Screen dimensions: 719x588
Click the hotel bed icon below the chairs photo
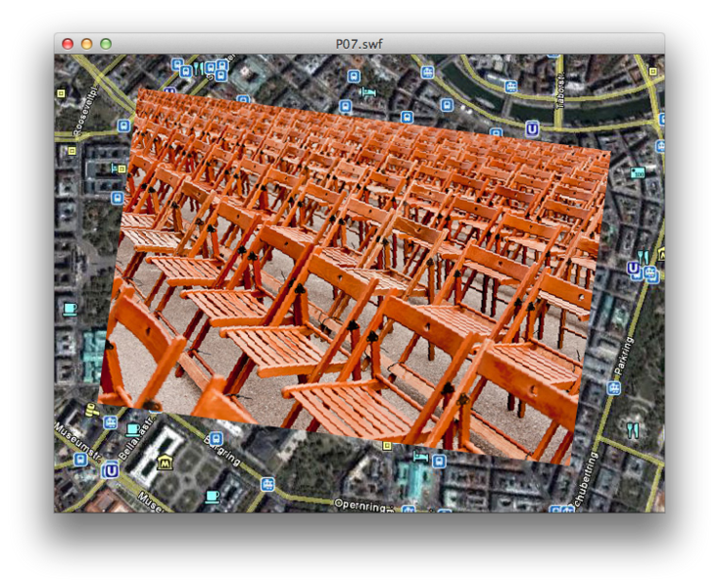pyautogui.click(x=421, y=457)
